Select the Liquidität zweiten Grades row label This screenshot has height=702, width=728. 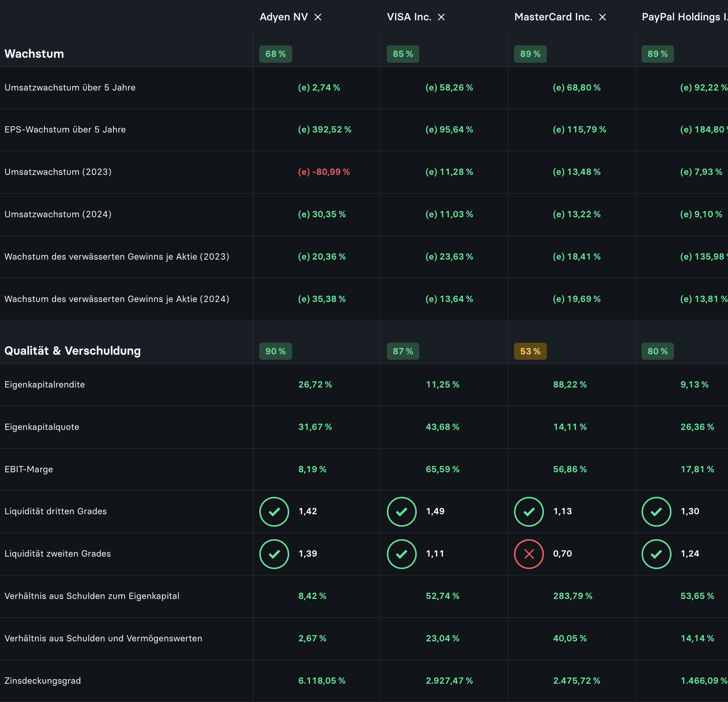[x=58, y=554]
